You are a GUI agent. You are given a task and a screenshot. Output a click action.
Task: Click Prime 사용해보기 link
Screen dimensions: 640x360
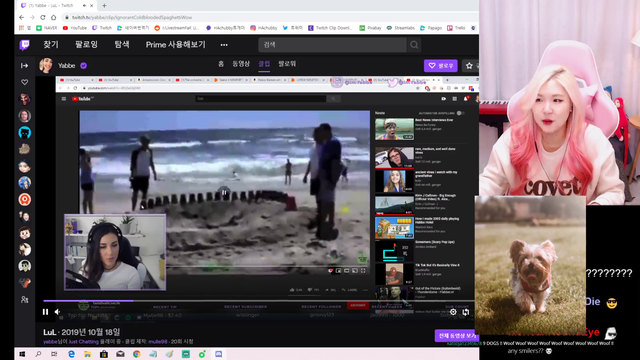tap(176, 45)
